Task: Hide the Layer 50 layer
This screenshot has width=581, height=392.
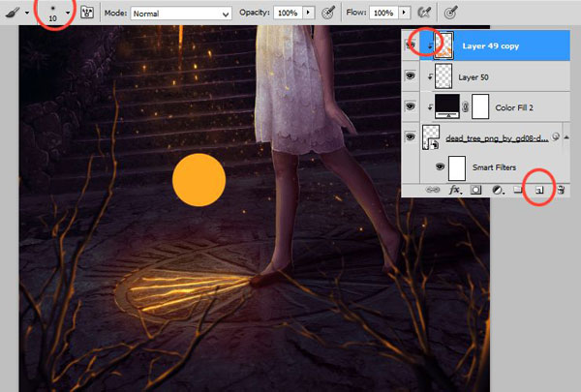Action: pyautogui.click(x=410, y=75)
